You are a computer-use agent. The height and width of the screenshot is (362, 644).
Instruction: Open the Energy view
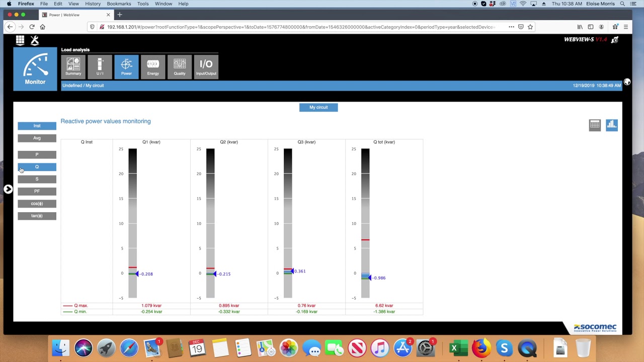coord(153,66)
